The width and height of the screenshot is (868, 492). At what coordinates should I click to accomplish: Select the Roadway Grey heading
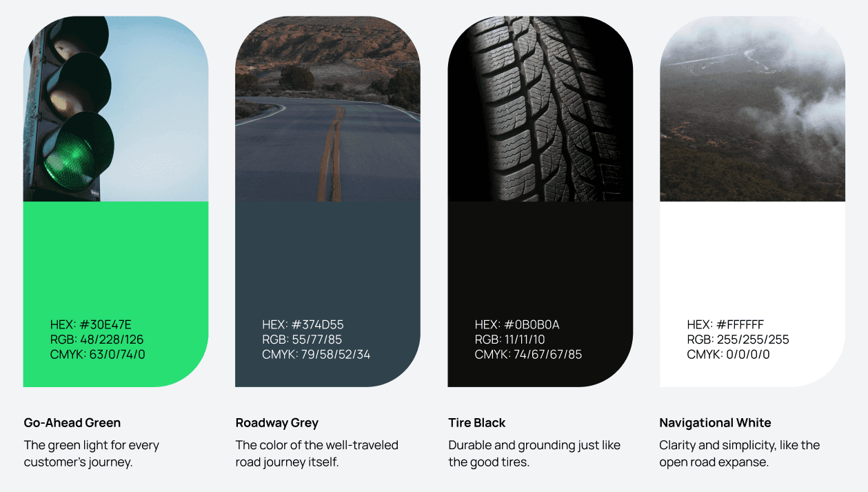277,423
